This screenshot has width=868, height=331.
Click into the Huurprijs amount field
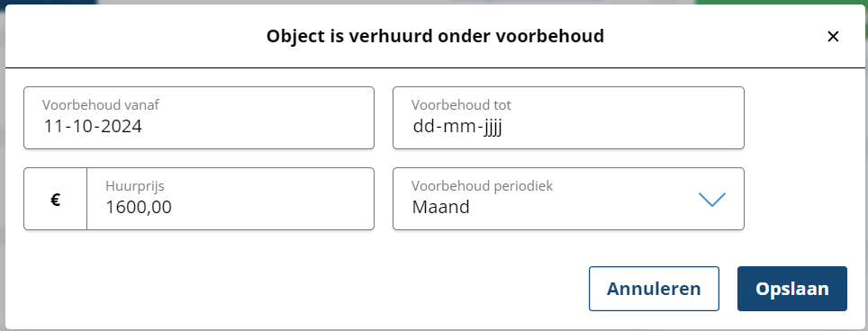pyautogui.click(x=231, y=199)
